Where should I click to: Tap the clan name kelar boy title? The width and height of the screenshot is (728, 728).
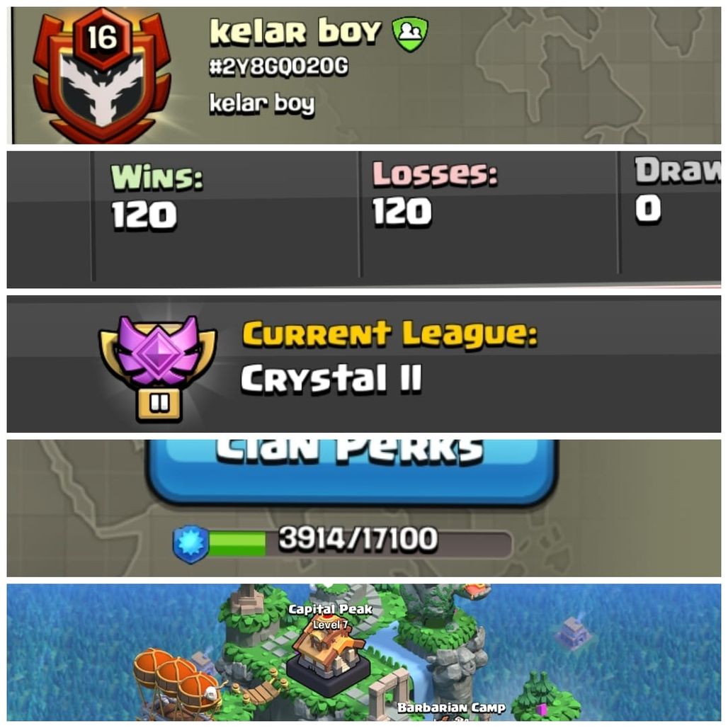tap(295, 32)
